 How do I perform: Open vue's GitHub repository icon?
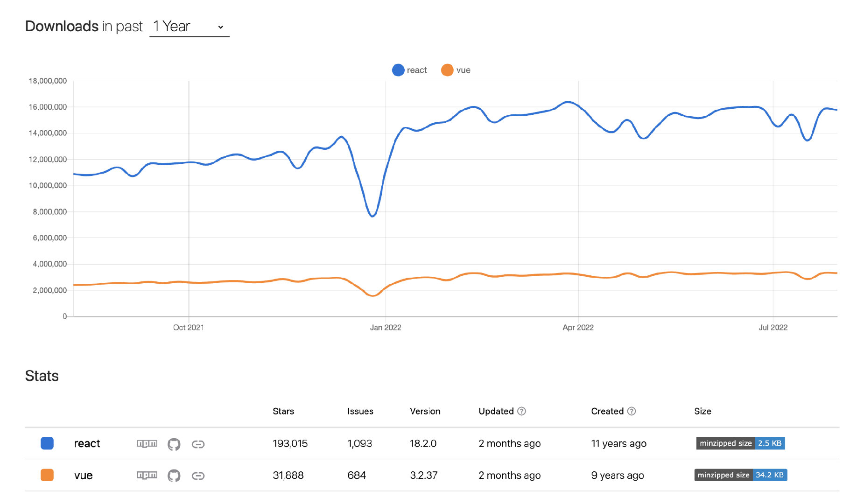tap(174, 476)
